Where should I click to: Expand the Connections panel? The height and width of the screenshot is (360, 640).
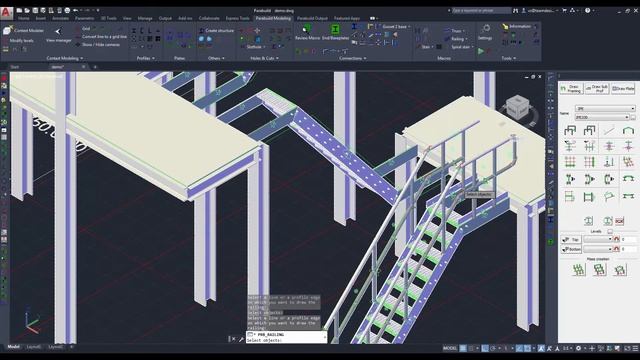pyautogui.click(x=352, y=58)
